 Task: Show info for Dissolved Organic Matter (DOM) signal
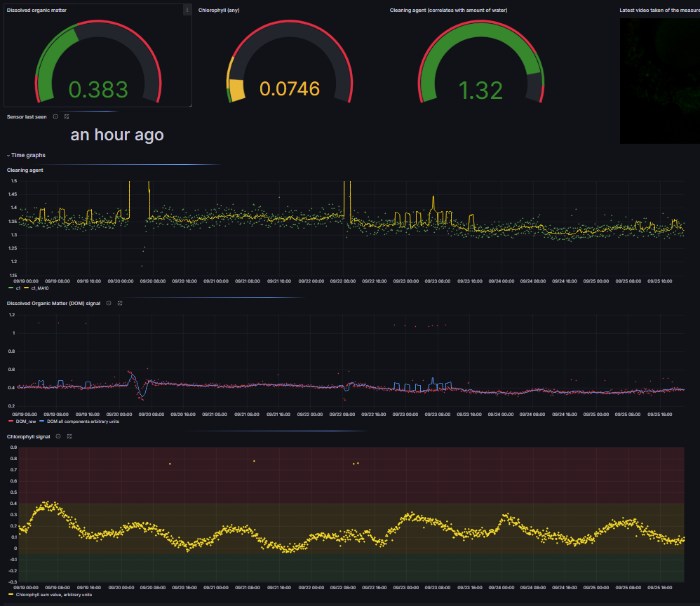click(x=109, y=303)
